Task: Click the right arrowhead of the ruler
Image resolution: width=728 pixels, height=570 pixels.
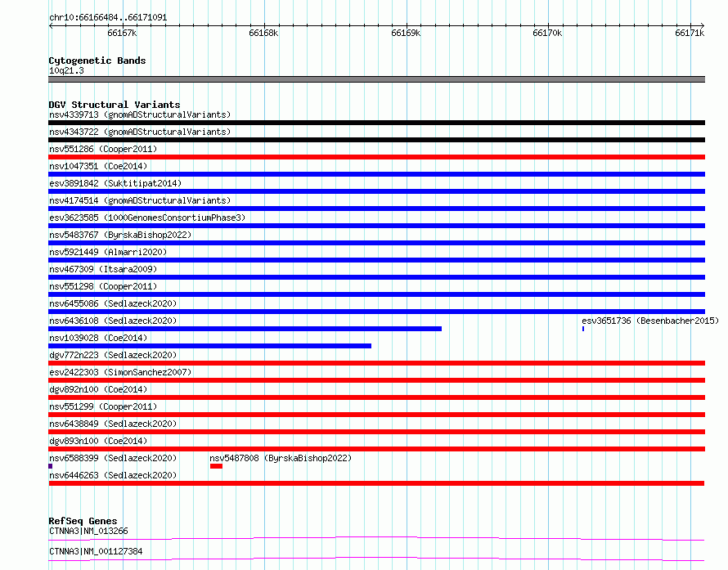Action: pyautogui.click(x=703, y=26)
